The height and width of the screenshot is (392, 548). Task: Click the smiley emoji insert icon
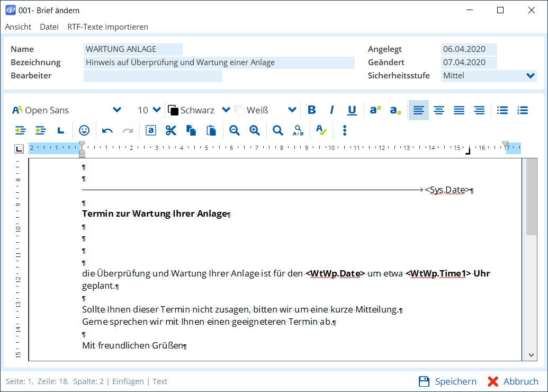point(84,130)
